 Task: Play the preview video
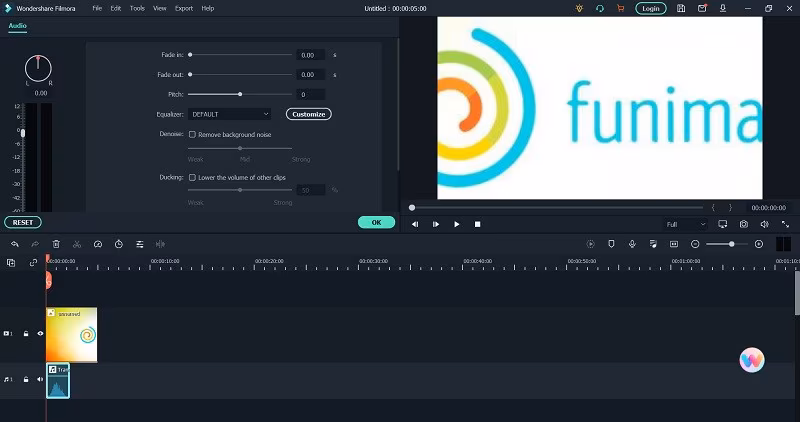[457, 224]
